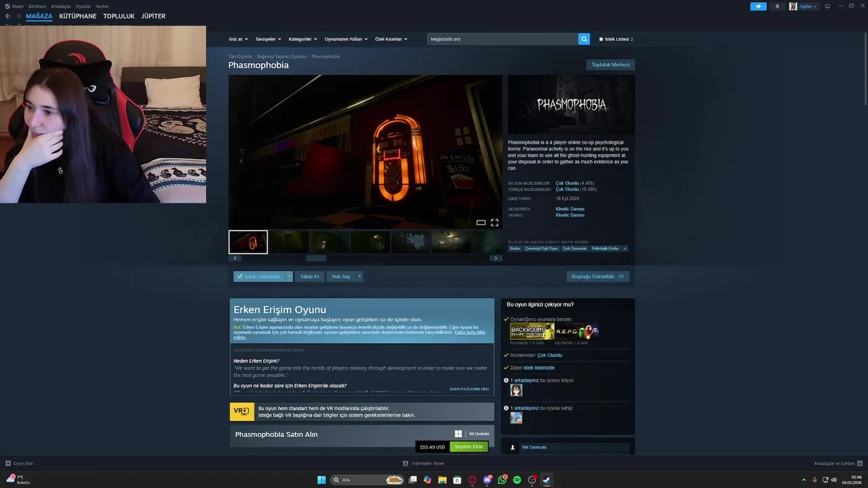Enter theater mode on the screenshot viewer

pos(481,222)
